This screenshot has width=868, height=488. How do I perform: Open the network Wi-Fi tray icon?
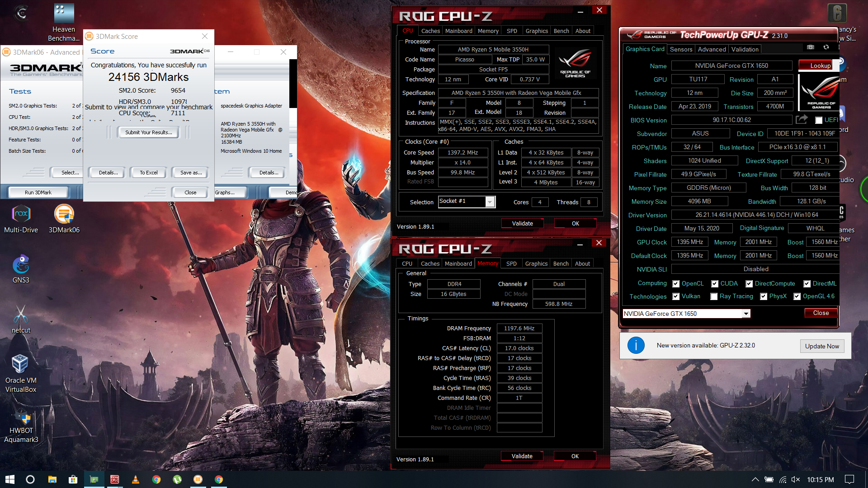point(783,479)
